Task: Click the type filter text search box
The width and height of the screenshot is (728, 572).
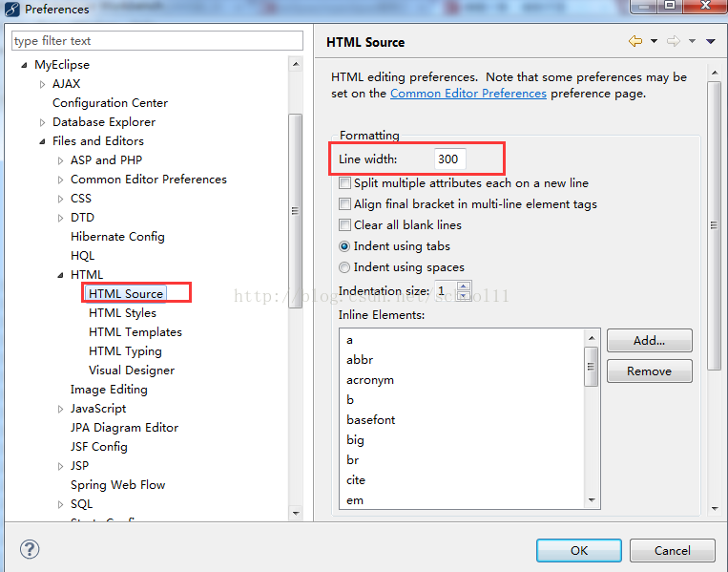Action: (x=157, y=41)
